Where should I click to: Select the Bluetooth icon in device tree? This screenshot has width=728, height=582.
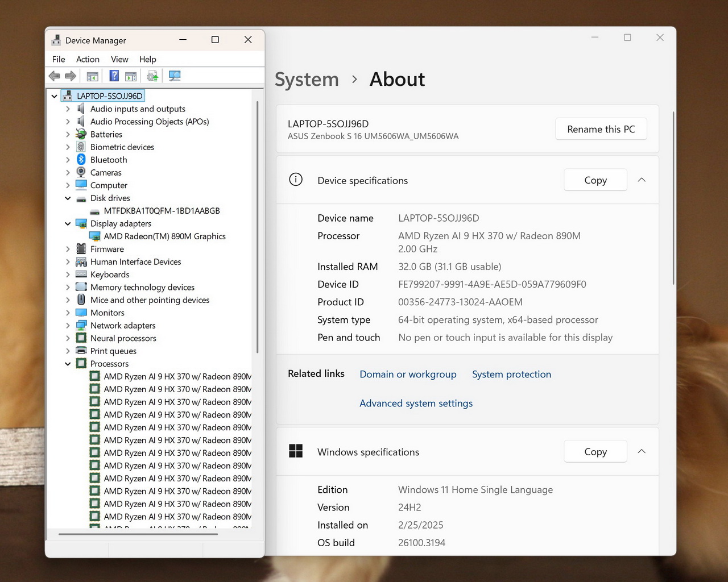point(81,160)
